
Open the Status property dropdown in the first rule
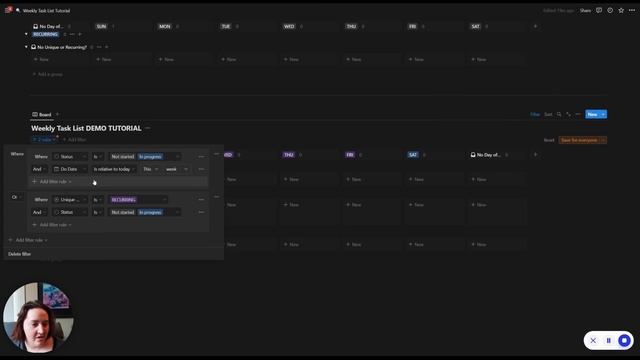(x=70, y=156)
